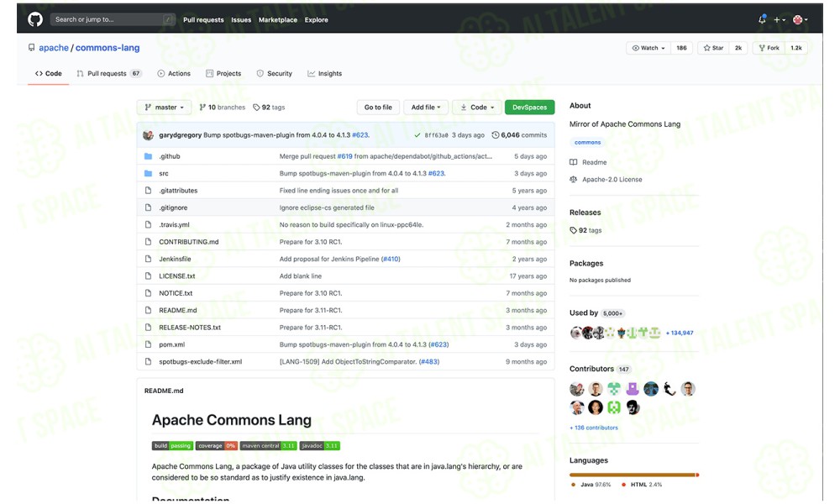View the 92 tags link near branches
The width and height of the screenshot is (840, 504).
tap(269, 108)
